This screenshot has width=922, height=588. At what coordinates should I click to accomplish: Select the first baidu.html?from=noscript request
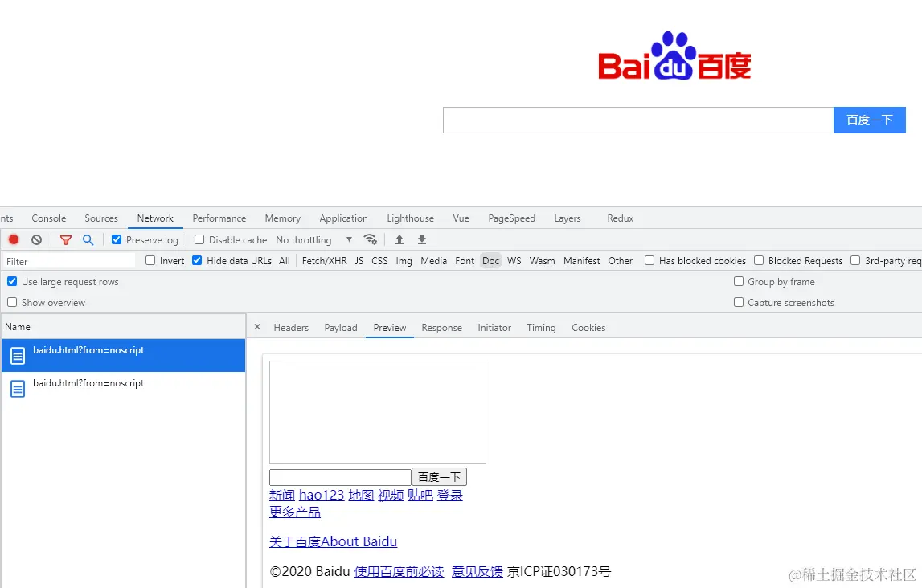(124, 355)
